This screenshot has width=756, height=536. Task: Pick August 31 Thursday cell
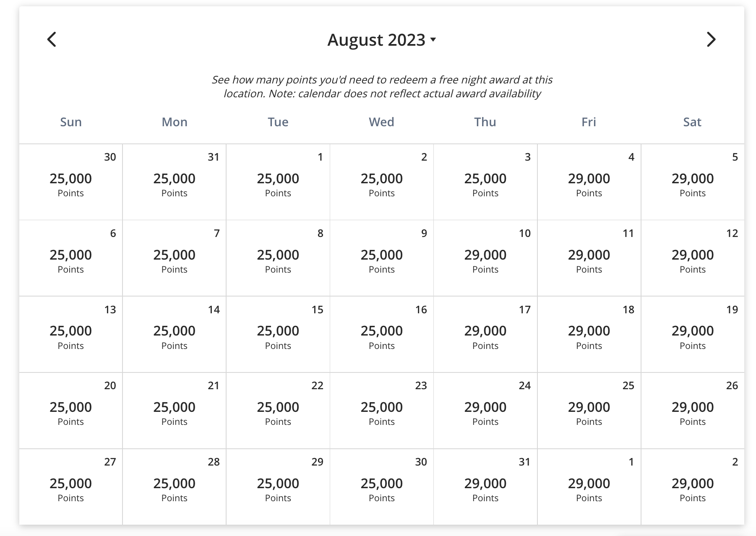[485, 487]
